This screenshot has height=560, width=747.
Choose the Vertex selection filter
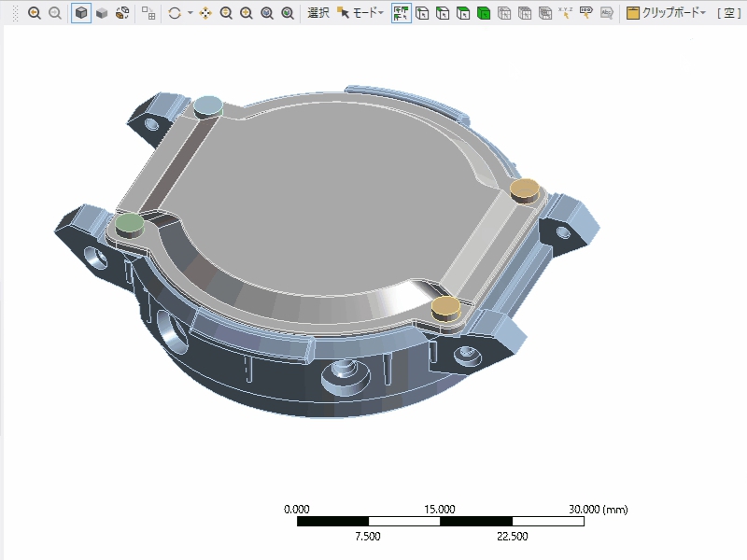coord(422,13)
